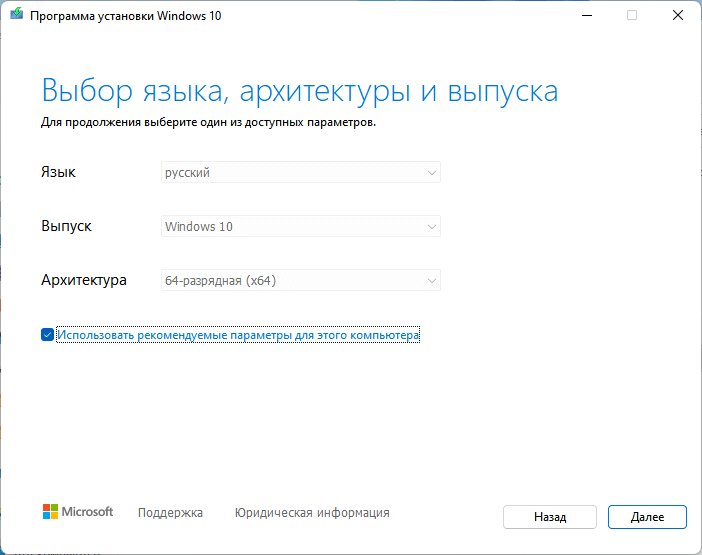Image resolution: width=702 pixels, height=555 pixels.
Task: Open the Юридическая информация link
Action: coord(312,512)
